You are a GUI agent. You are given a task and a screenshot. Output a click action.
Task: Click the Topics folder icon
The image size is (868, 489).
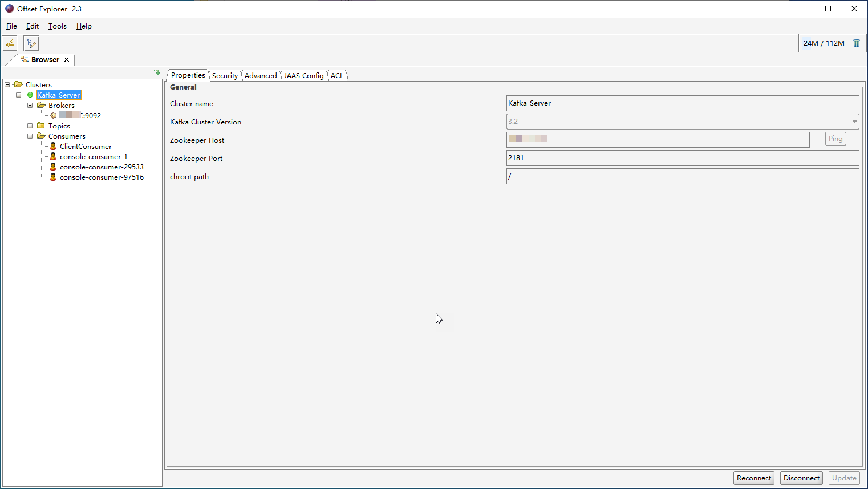(x=41, y=126)
